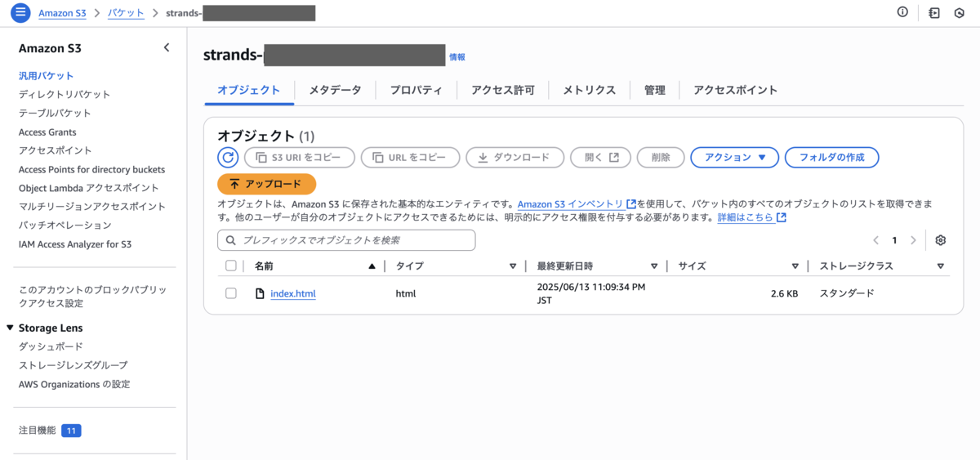Collapse the Storage Lens section
This screenshot has width=980, height=460.
pyautogui.click(x=11, y=328)
